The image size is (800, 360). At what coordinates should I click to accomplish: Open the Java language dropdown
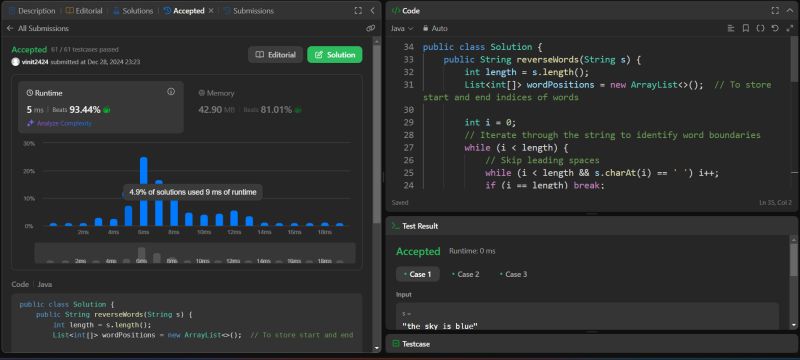402,29
